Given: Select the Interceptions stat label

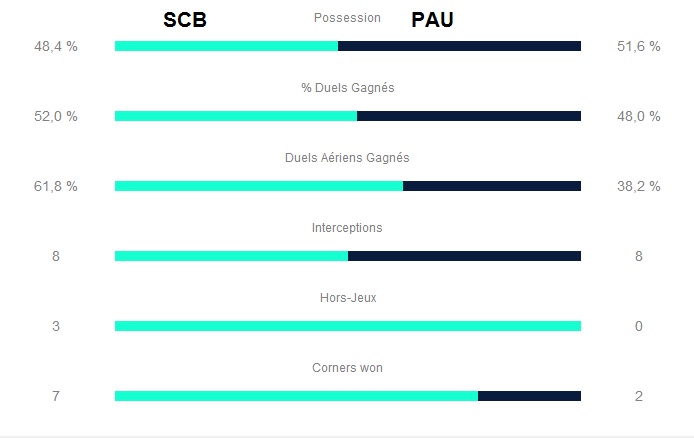Looking at the screenshot, I should [347, 228].
